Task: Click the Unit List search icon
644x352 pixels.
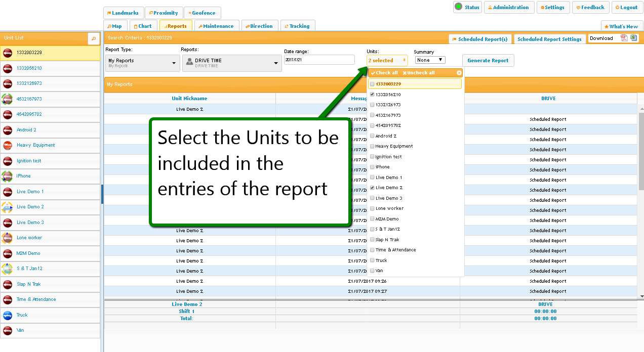Action: [94, 38]
